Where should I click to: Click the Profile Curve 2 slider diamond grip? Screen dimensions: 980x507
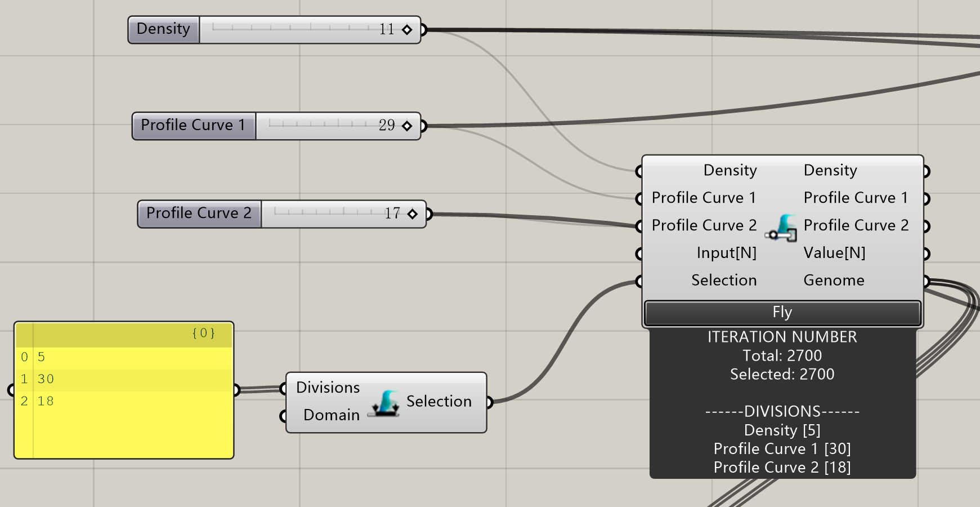[413, 214]
